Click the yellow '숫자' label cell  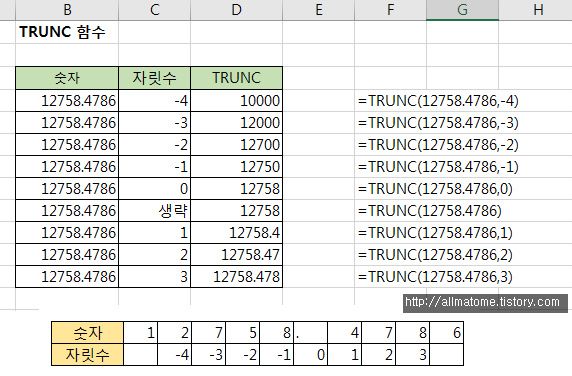click(x=87, y=333)
